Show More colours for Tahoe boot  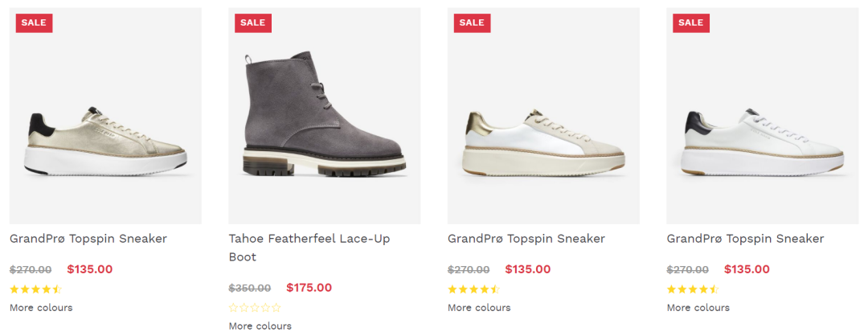[x=260, y=326]
